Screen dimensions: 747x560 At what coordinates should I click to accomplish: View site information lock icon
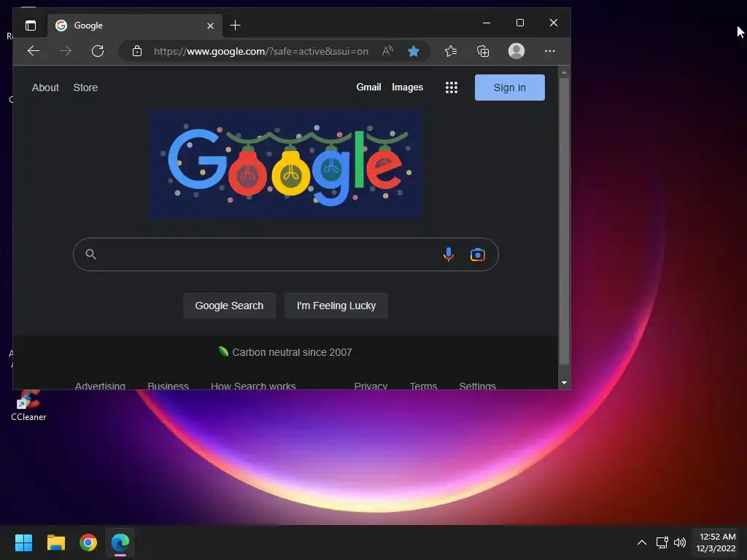tap(137, 51)
